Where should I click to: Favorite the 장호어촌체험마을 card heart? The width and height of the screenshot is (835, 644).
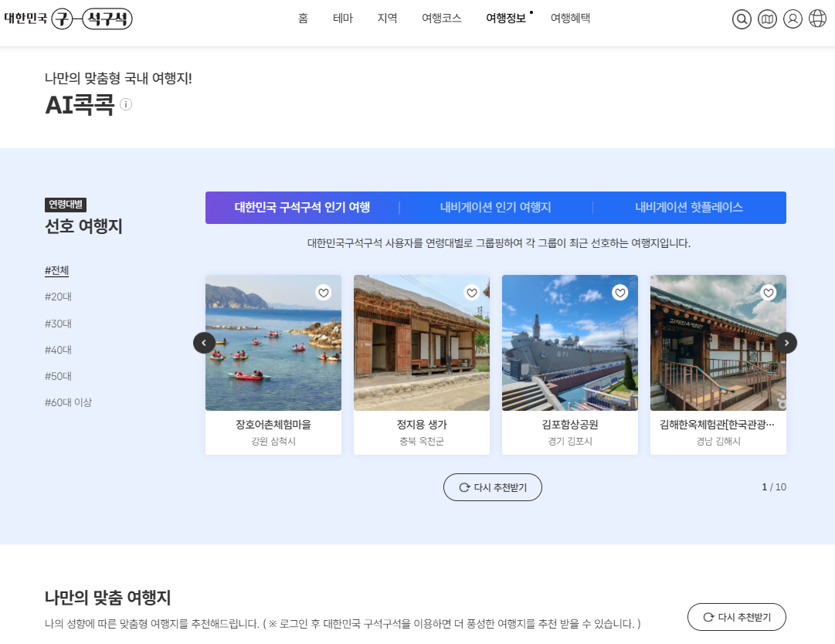(x=323, y=293)
